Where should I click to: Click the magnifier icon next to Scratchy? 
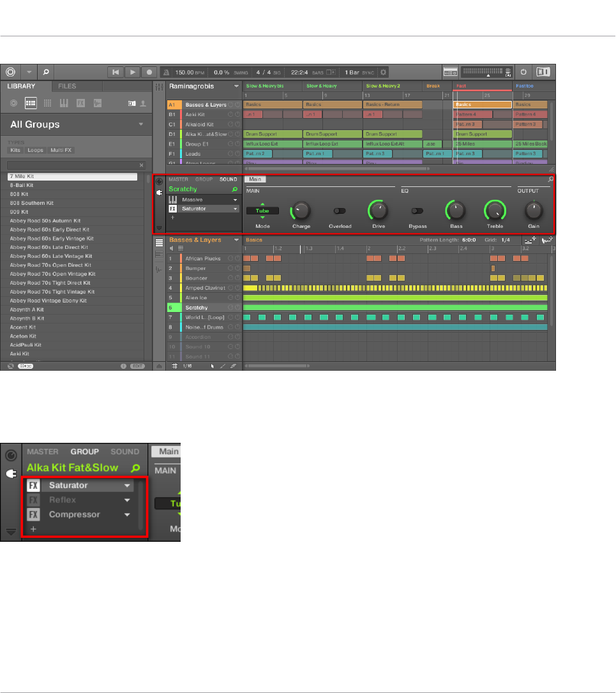pos(235,190)
